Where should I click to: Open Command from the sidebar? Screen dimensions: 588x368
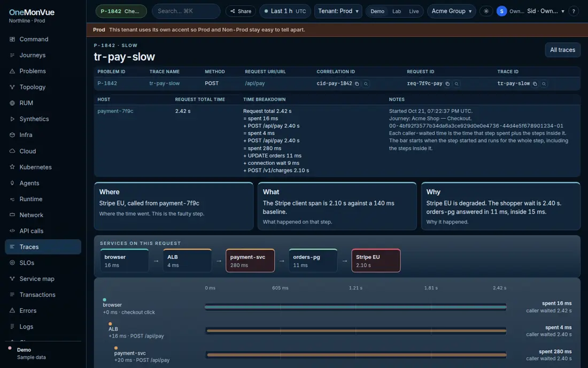(43, 39)
